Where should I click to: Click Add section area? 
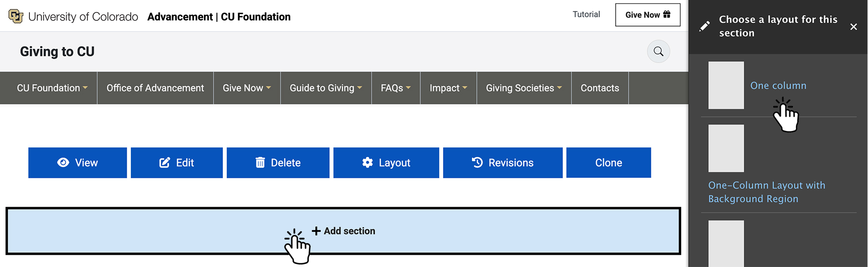343,231
